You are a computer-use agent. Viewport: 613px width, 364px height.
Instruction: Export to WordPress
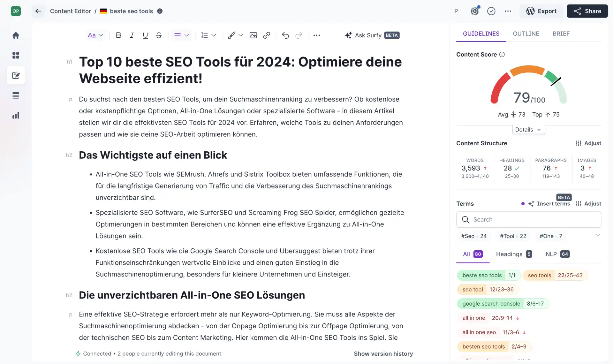coord(541,11)
